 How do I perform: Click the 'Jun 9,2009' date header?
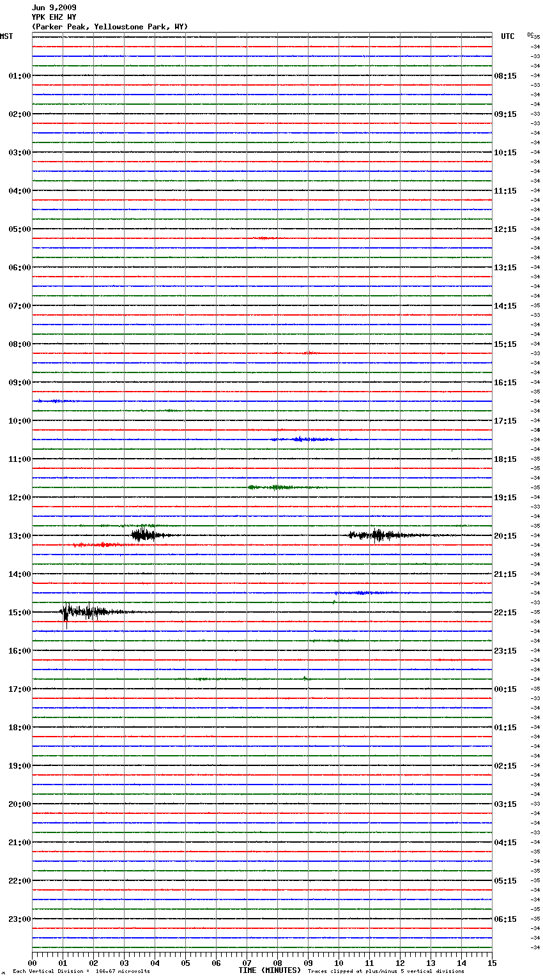pyautogui.click(x=54, y=8)
